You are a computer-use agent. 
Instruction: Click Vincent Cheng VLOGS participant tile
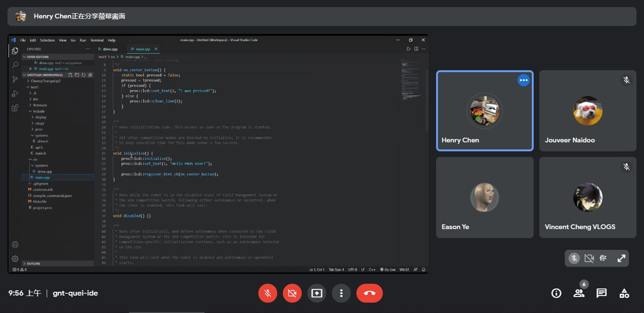pos(587,198)
